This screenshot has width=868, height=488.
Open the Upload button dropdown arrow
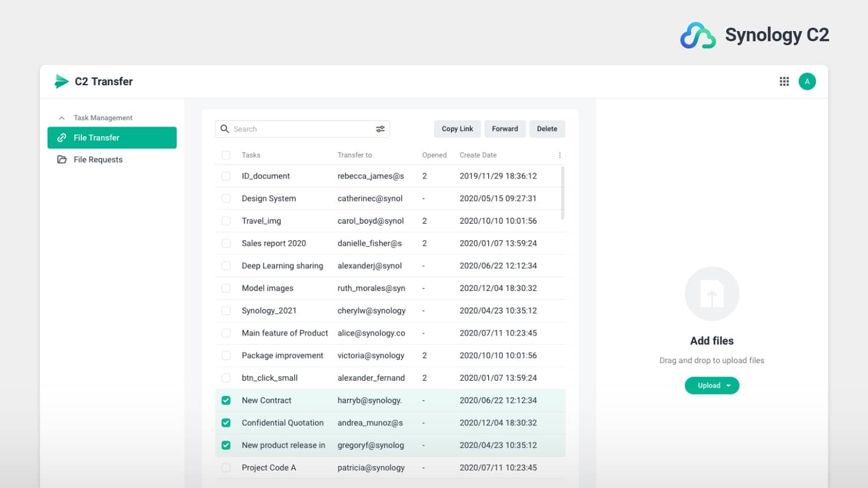click(x=728, y=386)
